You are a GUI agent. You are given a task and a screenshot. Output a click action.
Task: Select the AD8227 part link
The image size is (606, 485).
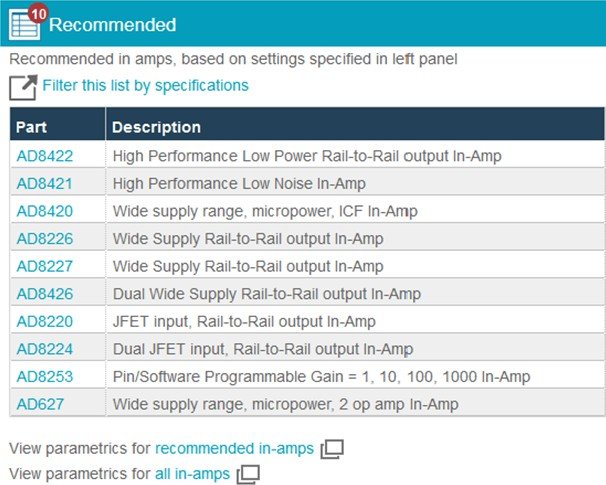click(45, 266)
